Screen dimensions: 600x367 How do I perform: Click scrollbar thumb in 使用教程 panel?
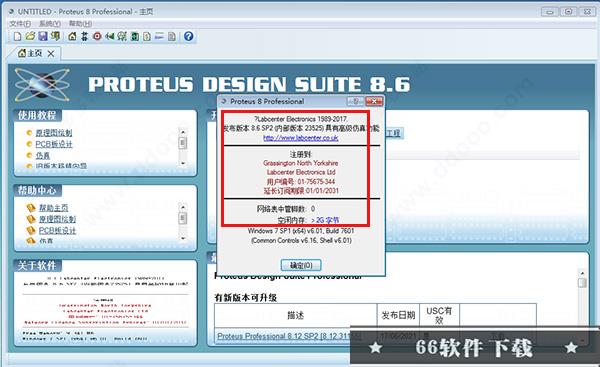[x=183, y=143]
